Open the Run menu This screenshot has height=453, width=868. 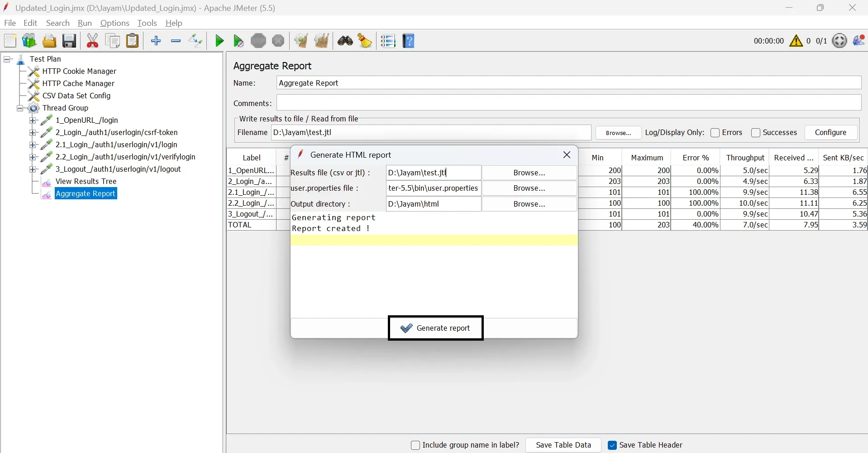click(85, 23)
